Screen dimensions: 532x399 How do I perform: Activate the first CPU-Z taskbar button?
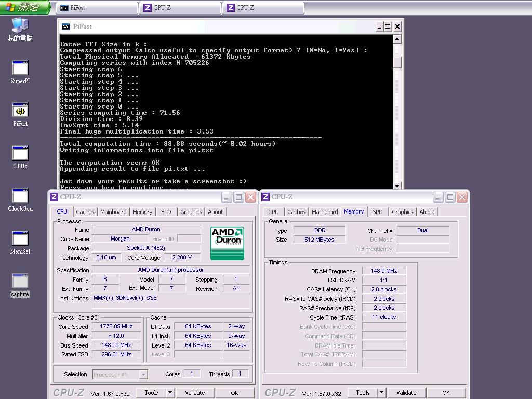coord(180,8)
